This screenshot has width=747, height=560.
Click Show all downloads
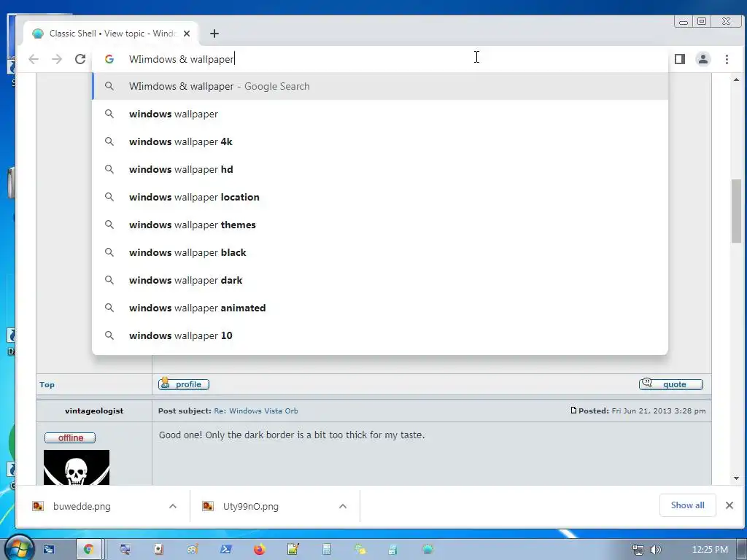(x=687, y=505)
